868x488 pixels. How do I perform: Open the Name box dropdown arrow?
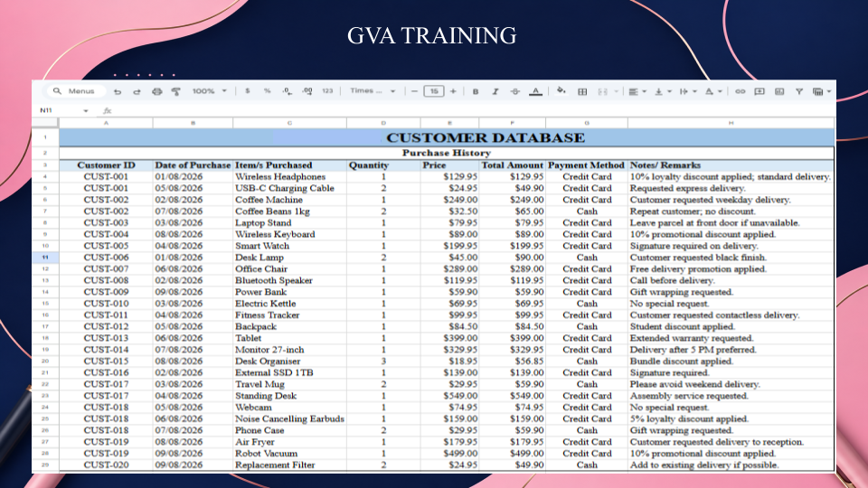86,110
